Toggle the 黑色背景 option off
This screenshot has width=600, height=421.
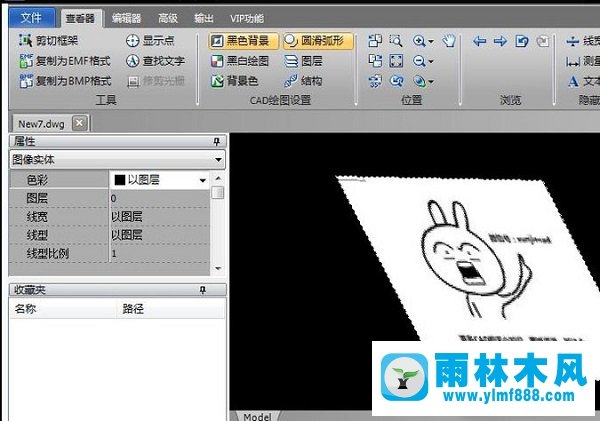[x=243, y=41]
